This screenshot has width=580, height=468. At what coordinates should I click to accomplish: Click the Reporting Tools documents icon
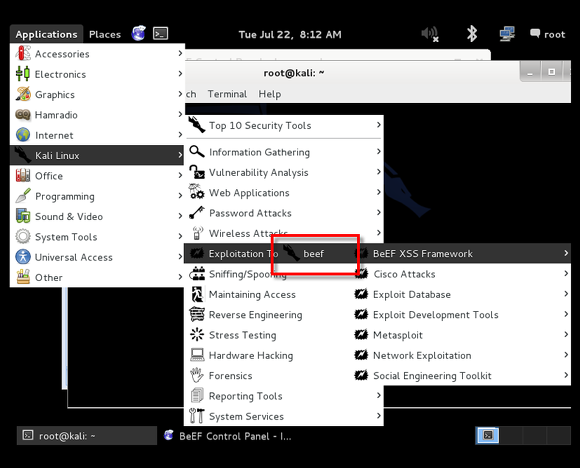pyautogui.click(x=197, y=395)
